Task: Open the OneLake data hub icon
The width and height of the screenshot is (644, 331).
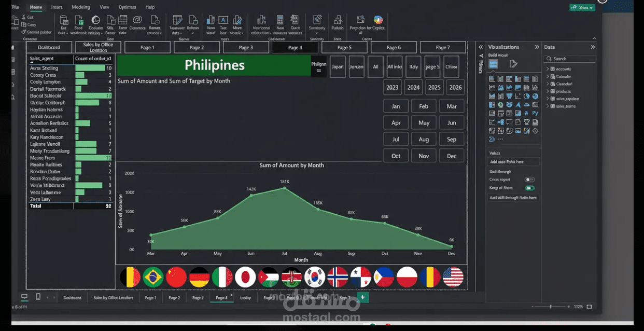Action: (95, 20)
